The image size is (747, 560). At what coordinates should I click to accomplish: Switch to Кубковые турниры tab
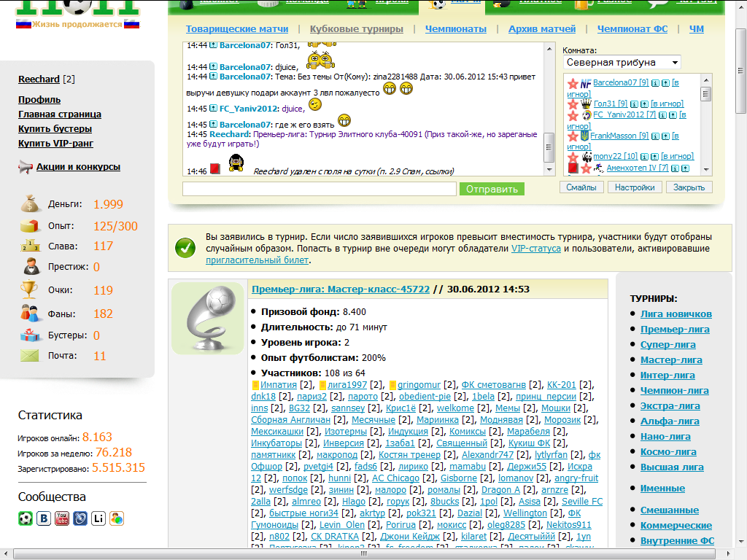(356, 29)
